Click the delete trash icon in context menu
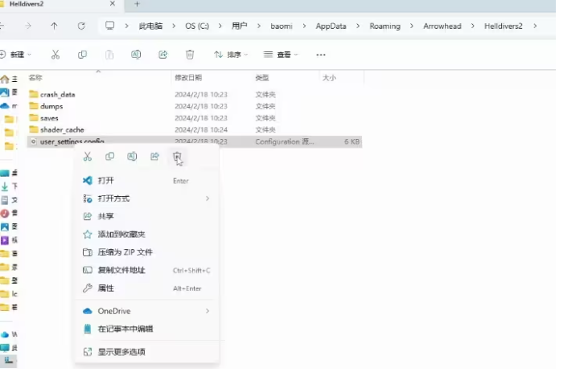 [177, 157]
